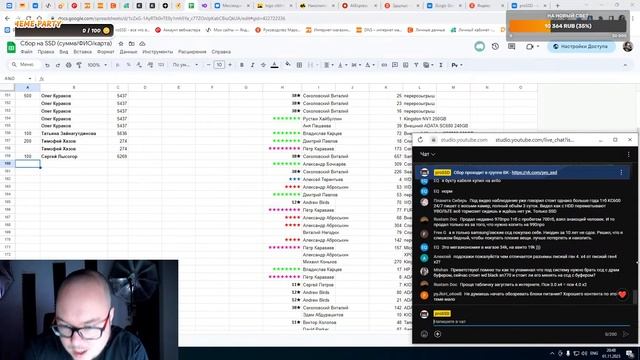This screenshot has width=640, height=360.
Task: Apply italic formatting icon
Action: 252,65
